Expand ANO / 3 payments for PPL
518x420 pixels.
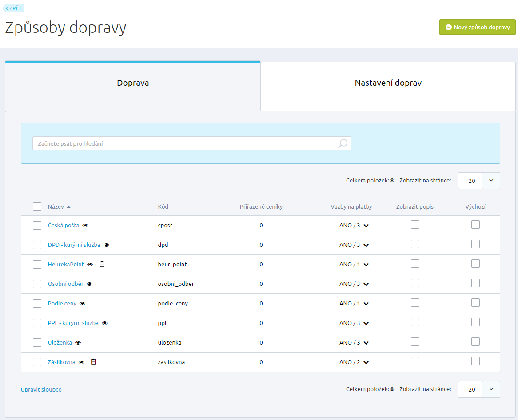click(x=366, y=323)
